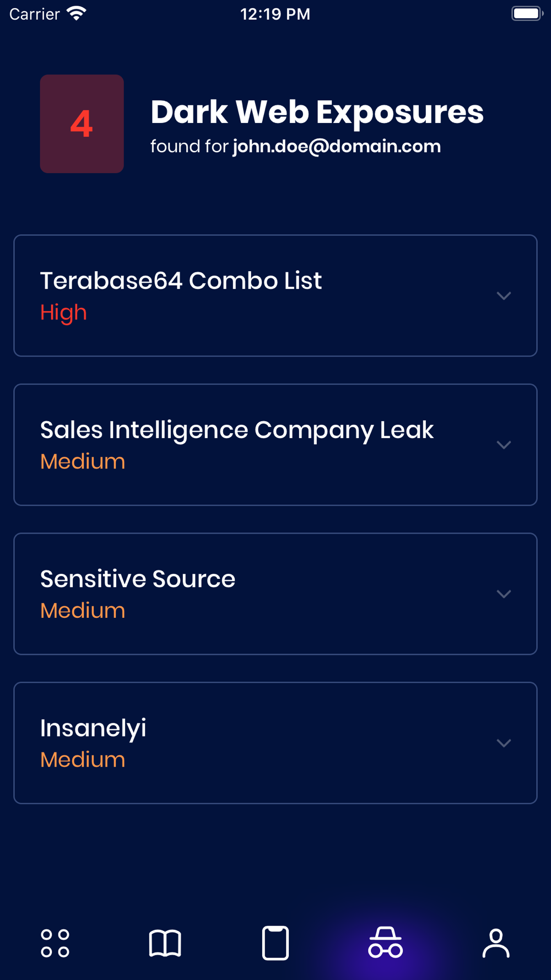This screenshot has height=980, width=551.
Task: Expand the Sales Intelligence Company Leak chevron
Action: pos(504,445)
